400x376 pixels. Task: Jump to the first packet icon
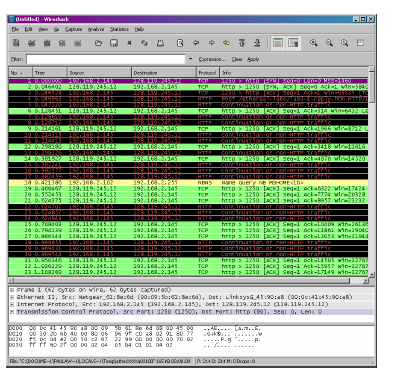[242, 43]
